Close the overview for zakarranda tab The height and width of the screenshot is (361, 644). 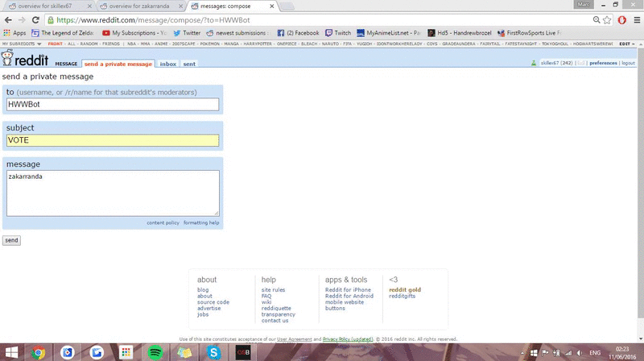click(x=180, y=6)
